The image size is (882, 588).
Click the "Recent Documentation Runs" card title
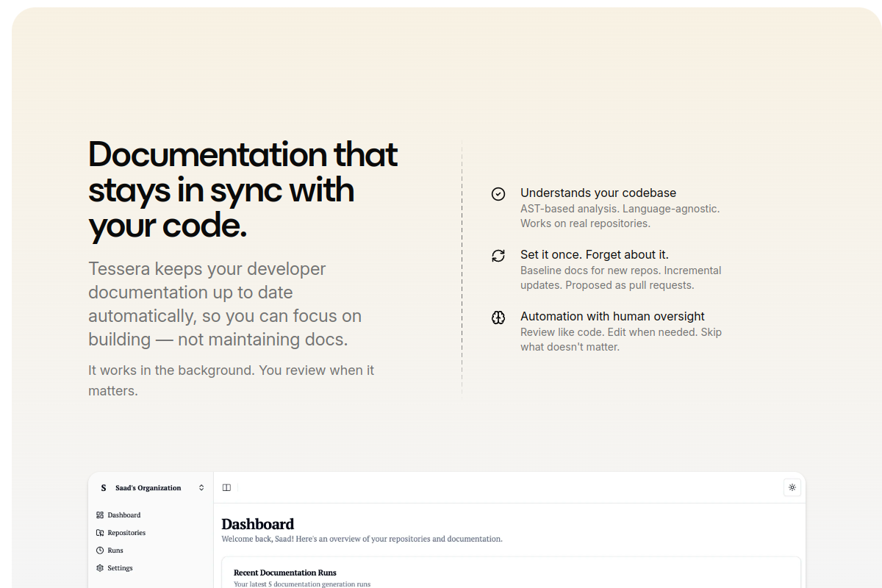[285, 573]
